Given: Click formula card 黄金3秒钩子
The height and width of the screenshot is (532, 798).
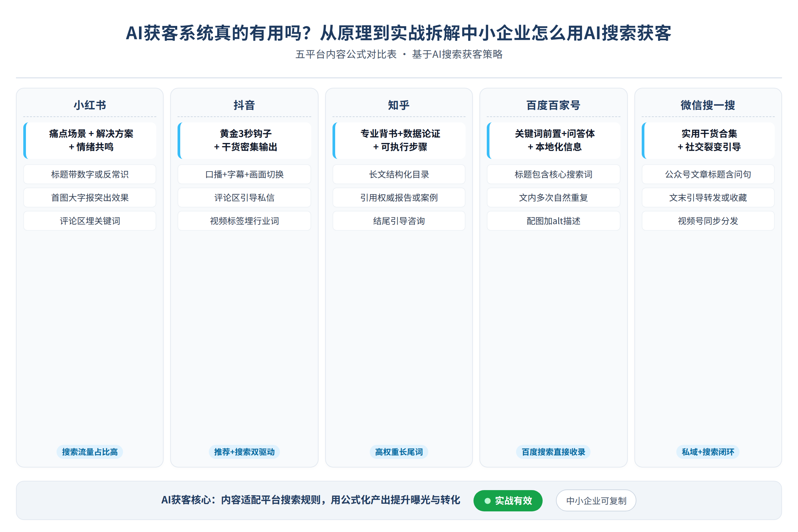Looking at the screenshot, I should click(x=244, y=140).
